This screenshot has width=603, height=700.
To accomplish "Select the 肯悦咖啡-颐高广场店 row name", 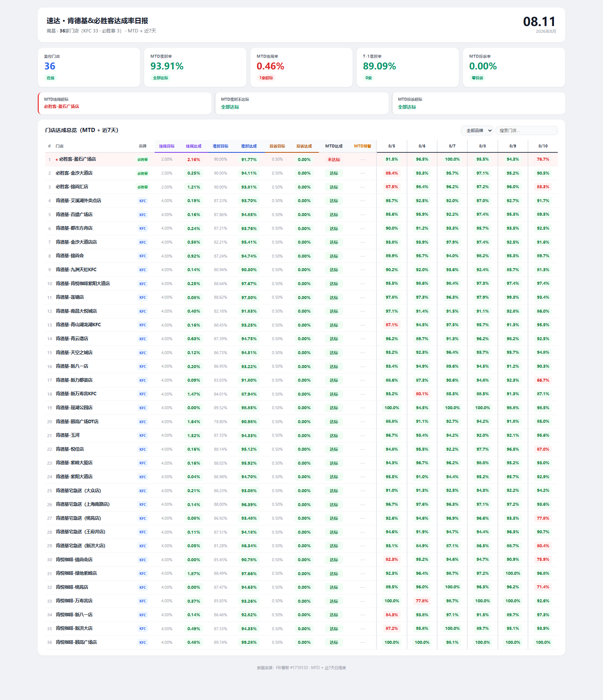I will click(x=77, y=642).
